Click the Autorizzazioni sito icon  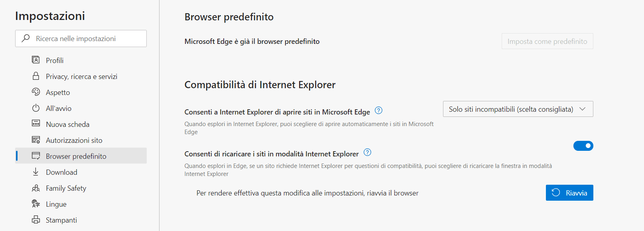(36, 140)
